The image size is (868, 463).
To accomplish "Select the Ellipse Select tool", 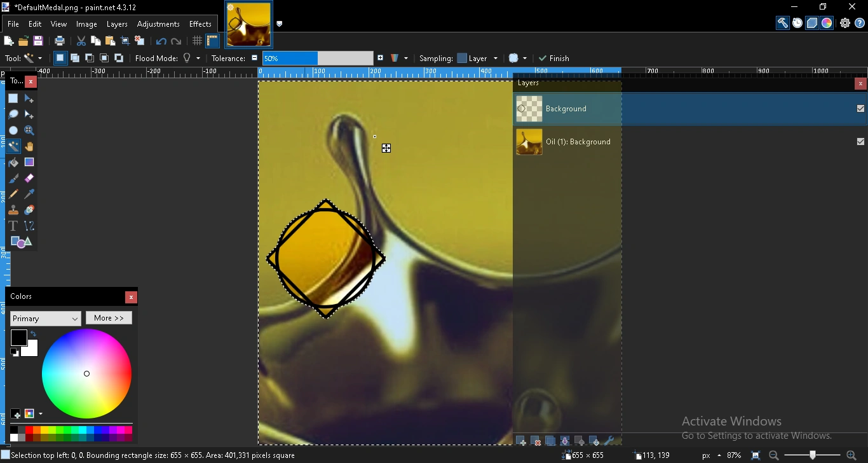I will pos(13,131).
